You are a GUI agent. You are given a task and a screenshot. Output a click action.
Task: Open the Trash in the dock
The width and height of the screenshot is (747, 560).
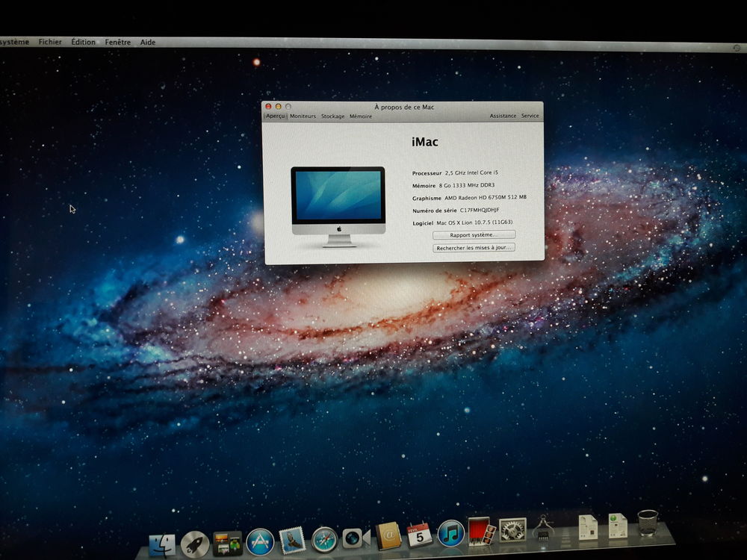[648, 523]
